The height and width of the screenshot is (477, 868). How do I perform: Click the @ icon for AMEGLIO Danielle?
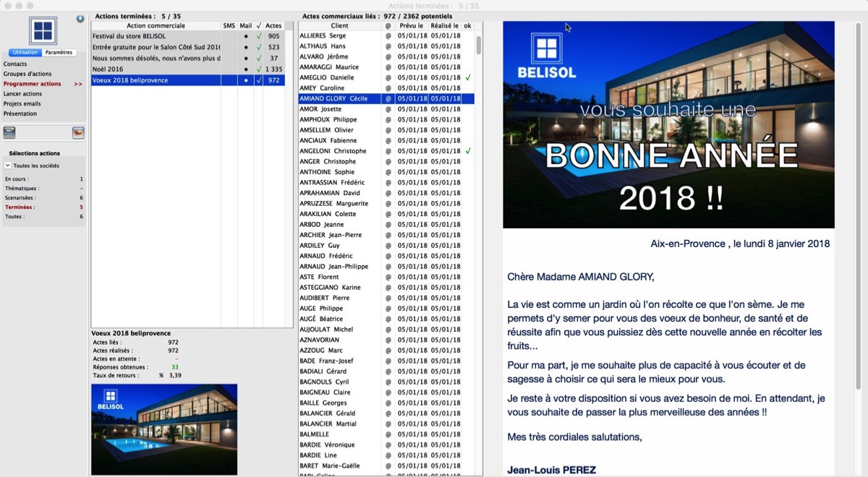click(388, 77)
